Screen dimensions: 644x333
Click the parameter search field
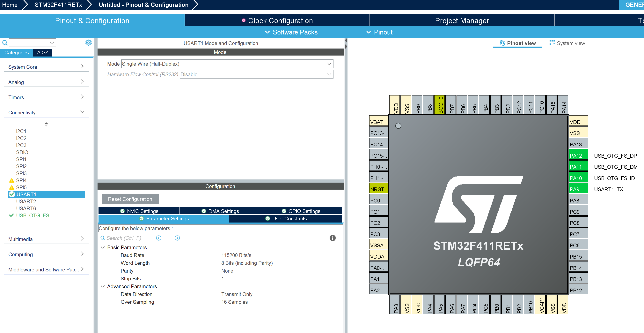pos(127,238)
